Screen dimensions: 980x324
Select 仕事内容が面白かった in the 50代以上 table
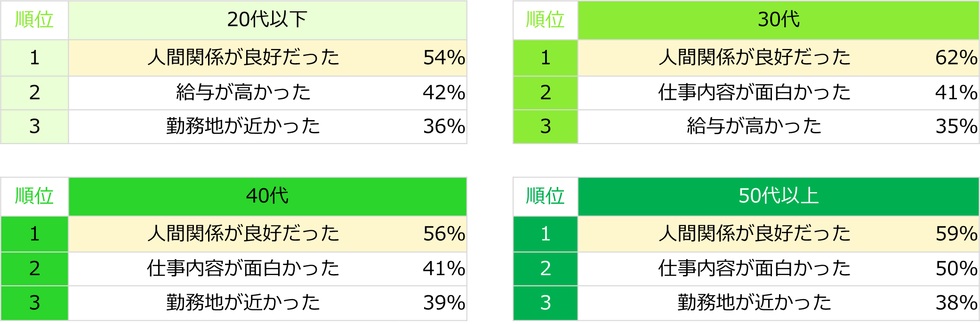coord(754,268)
